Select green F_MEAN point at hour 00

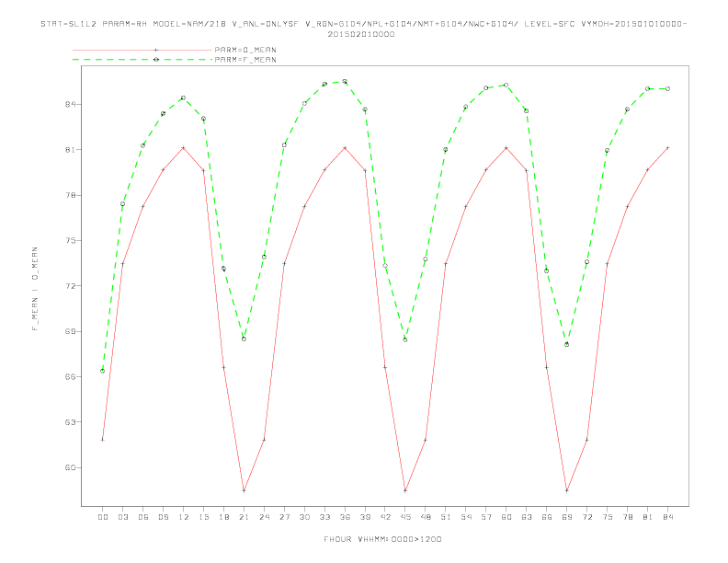(x=103, y=371)
